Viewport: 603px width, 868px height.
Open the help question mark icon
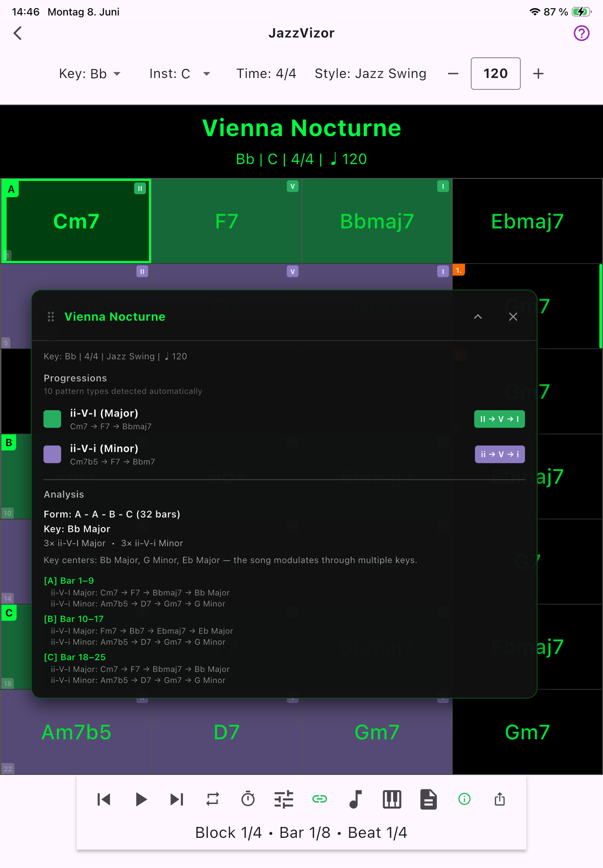[581, 33]
